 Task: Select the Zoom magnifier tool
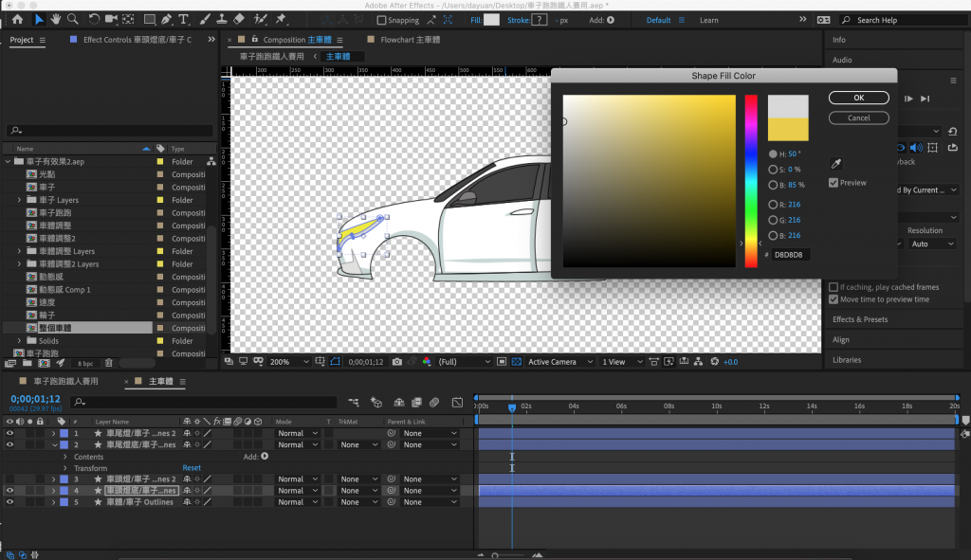73,19
